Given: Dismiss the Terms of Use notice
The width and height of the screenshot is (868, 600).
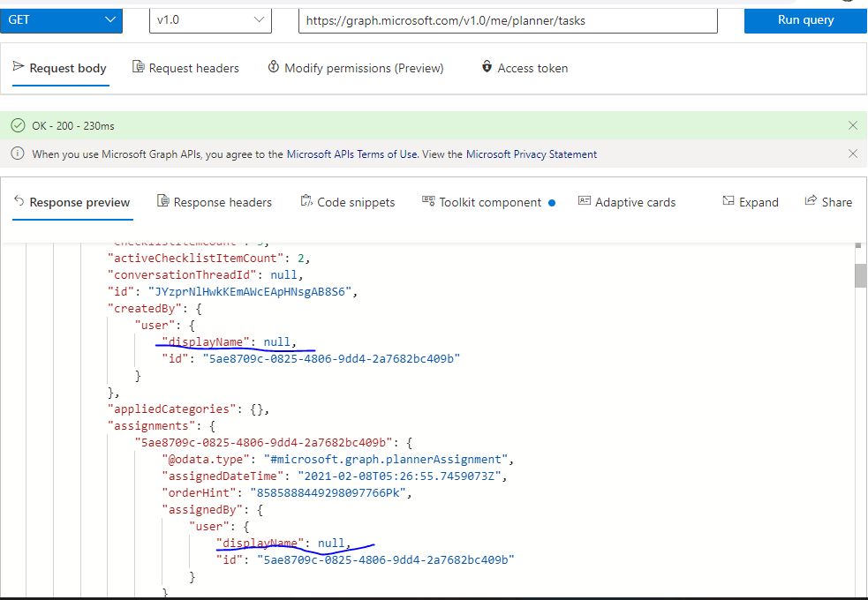Looking at the screenshot, I should pyautogui.click(x=852, y=154).
